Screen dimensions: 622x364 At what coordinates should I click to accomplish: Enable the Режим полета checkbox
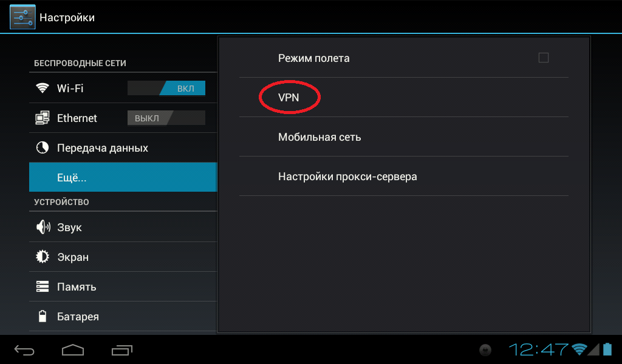point(544,58)
